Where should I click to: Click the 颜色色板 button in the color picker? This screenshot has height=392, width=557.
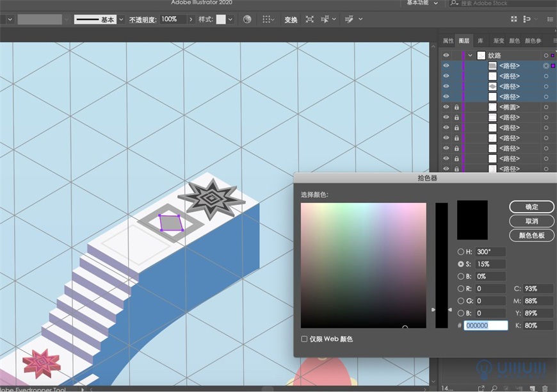531,235
